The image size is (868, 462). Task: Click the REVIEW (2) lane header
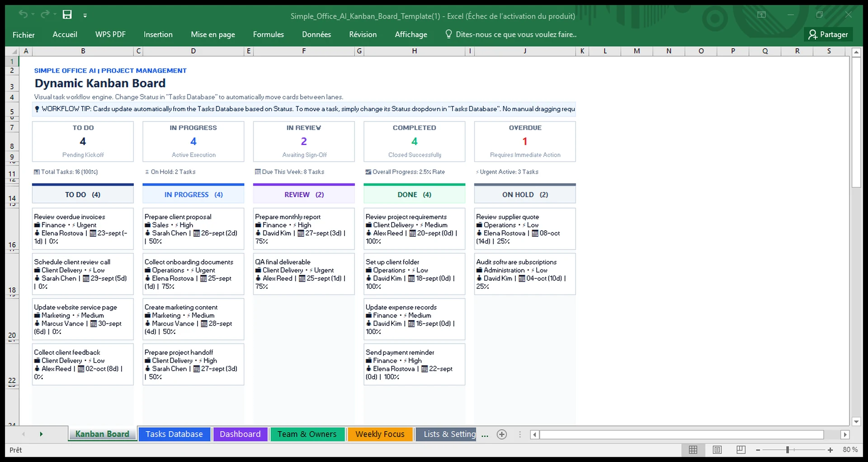(x=304, y=194)
